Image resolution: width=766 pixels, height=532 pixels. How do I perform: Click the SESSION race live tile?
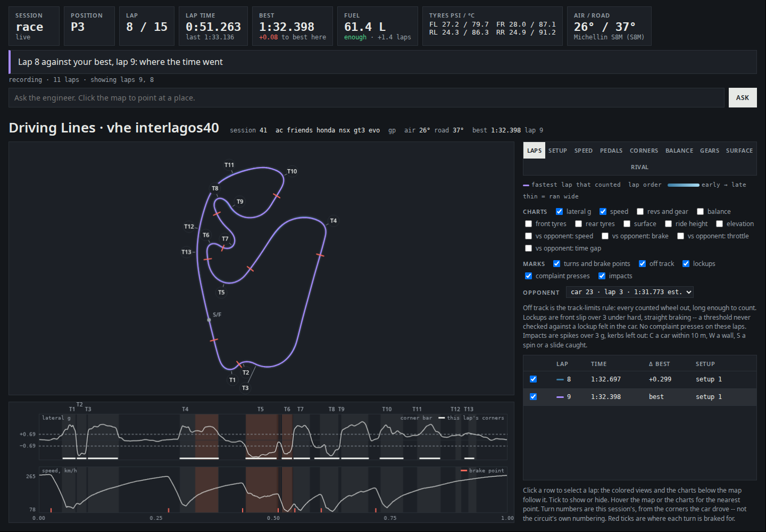point(34,26)
